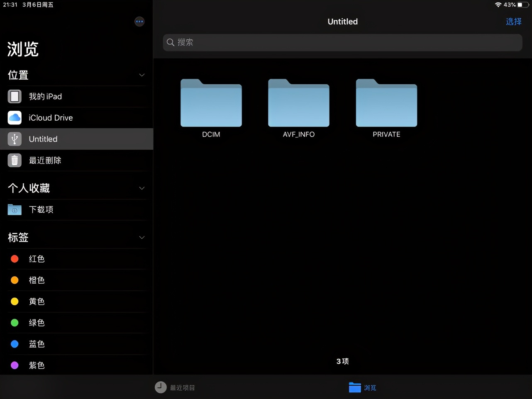Select the Untitled USB drive
Screen dimensions: 532x399
(43, 139)
